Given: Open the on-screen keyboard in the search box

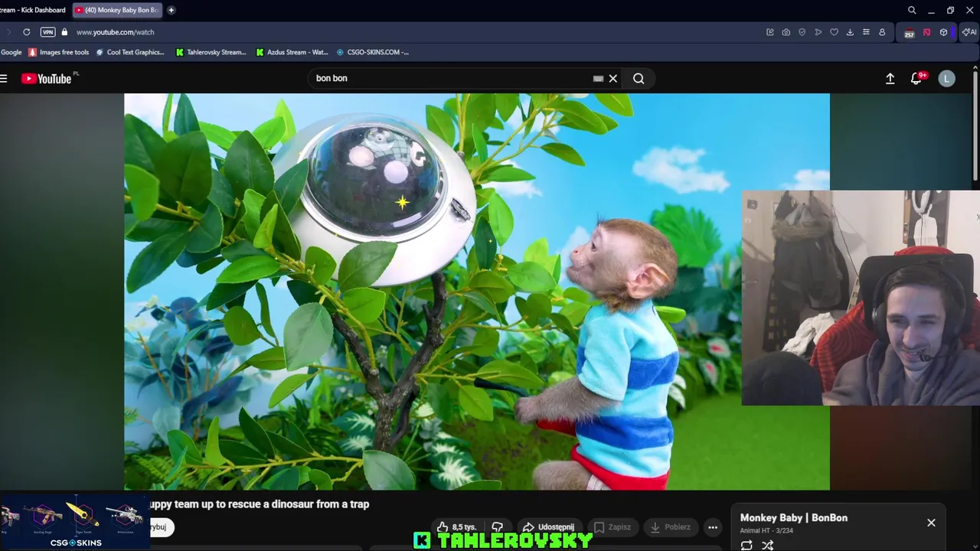Looking at the screenshot, I should [598, 78].
